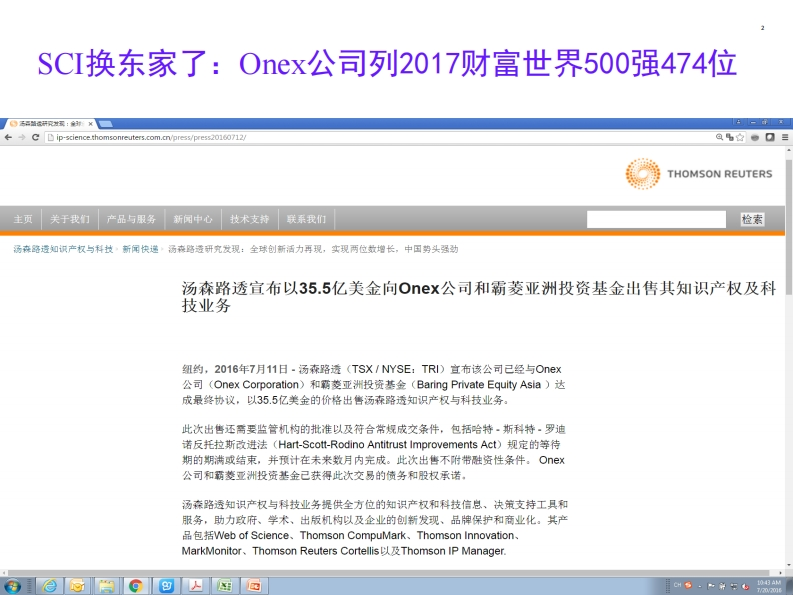Click the text 'Thomson CompuMark'

[353, 535]
